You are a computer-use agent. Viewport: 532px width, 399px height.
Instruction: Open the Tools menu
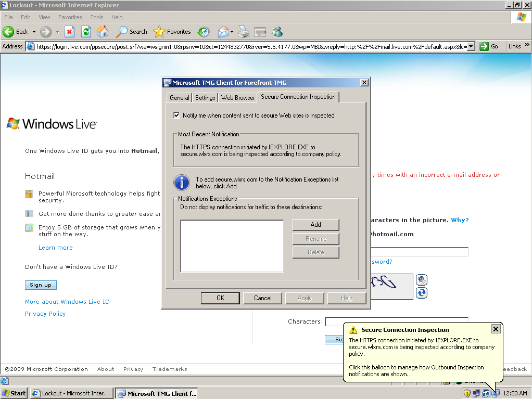click(97, 17)
